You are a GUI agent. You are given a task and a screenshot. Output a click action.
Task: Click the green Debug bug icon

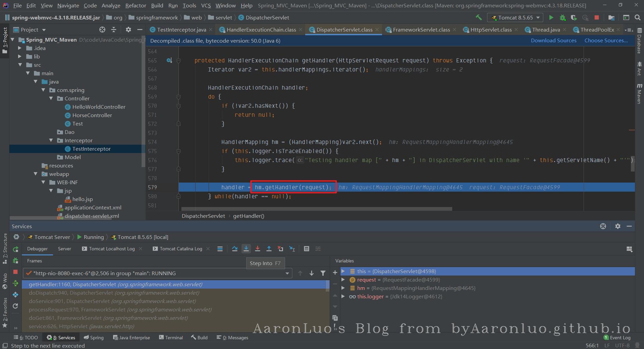(562, 17)
